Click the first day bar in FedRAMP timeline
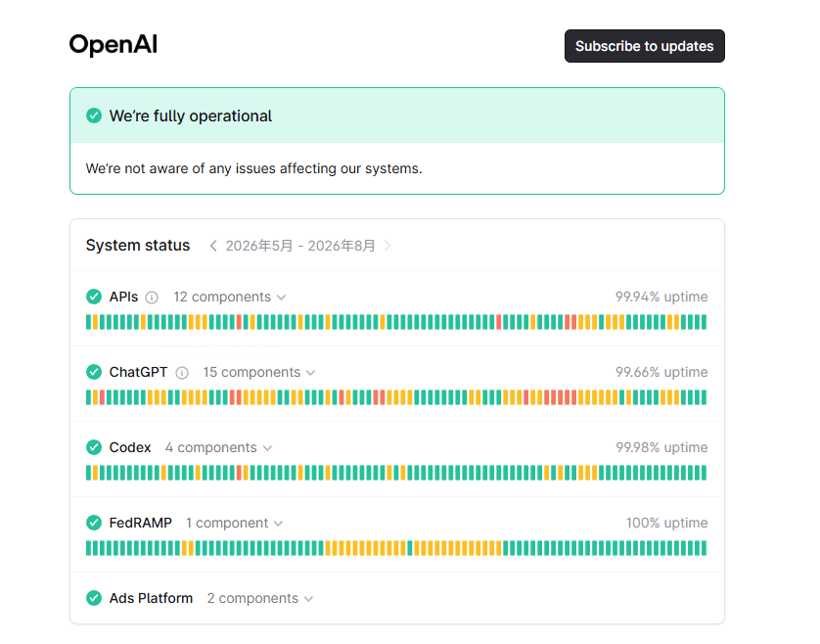The image size is (820, 644). 88,548
